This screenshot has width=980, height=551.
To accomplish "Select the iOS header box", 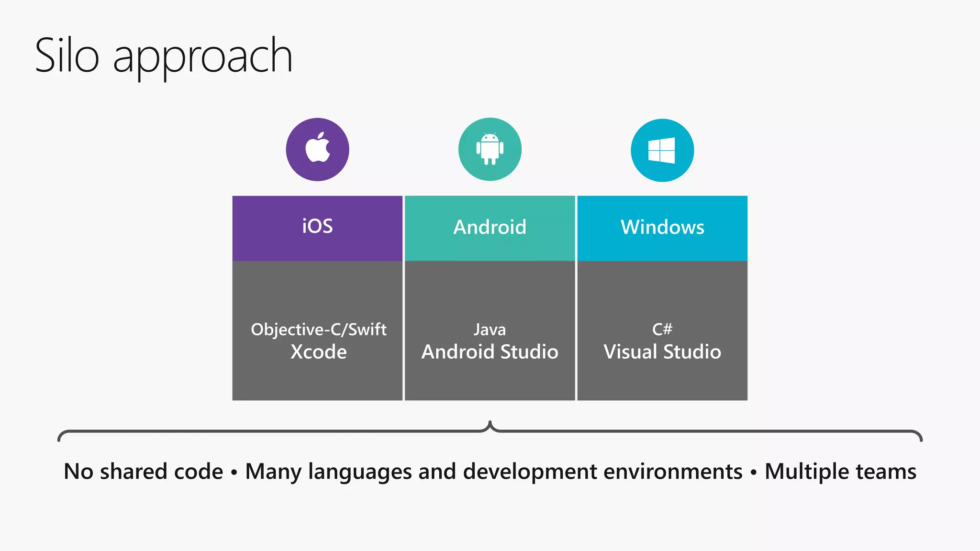I will tap(317, 228).
